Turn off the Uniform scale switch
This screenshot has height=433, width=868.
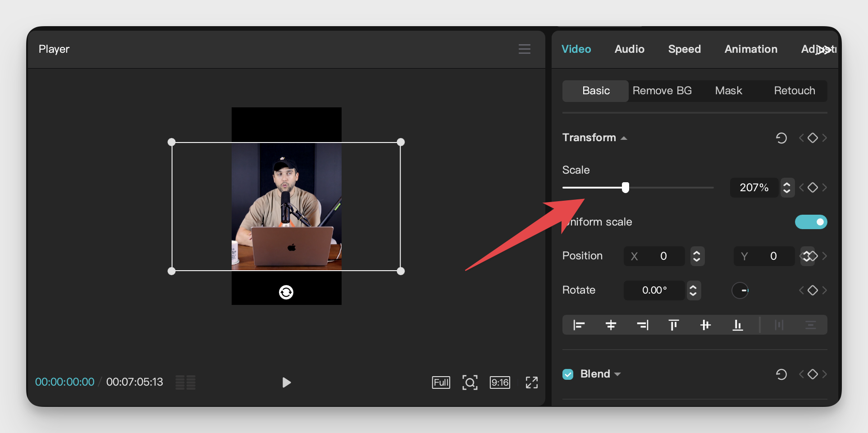coord(811,222)
